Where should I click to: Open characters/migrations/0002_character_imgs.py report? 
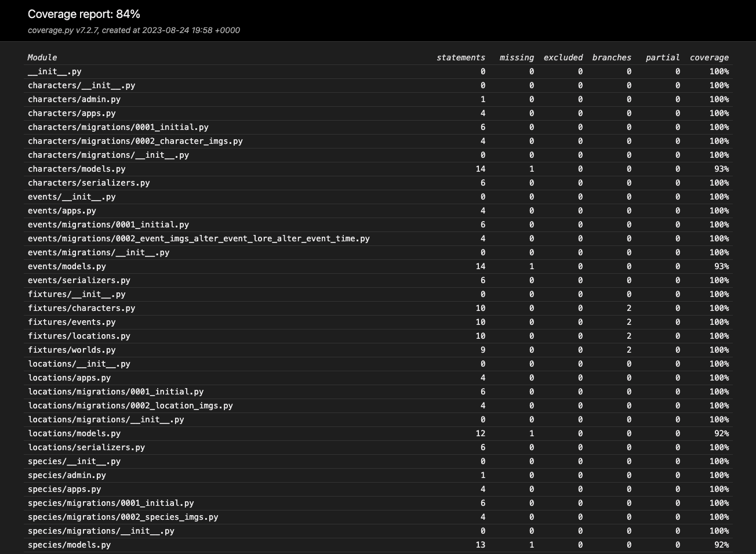[135, 141]
